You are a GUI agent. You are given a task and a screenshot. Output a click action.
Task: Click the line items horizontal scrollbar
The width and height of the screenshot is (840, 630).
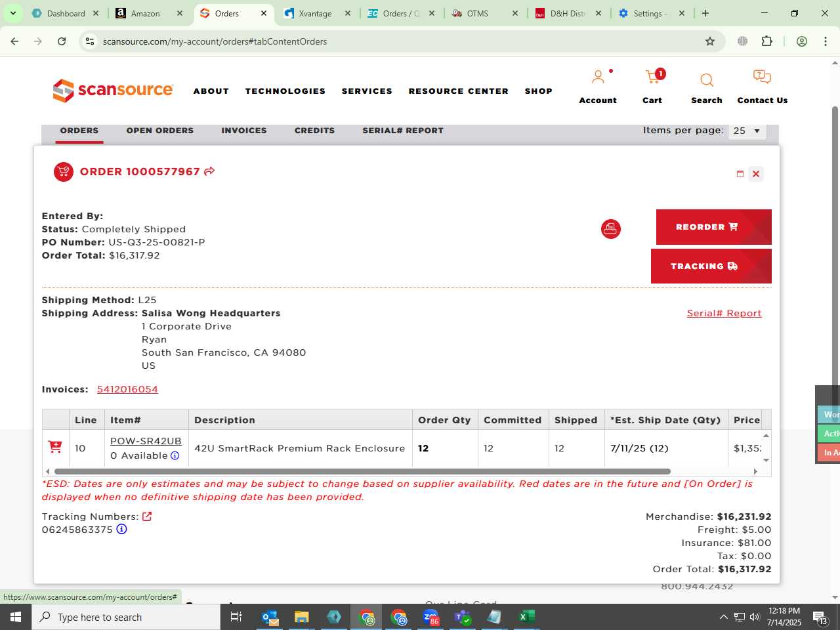coord(362,471)
